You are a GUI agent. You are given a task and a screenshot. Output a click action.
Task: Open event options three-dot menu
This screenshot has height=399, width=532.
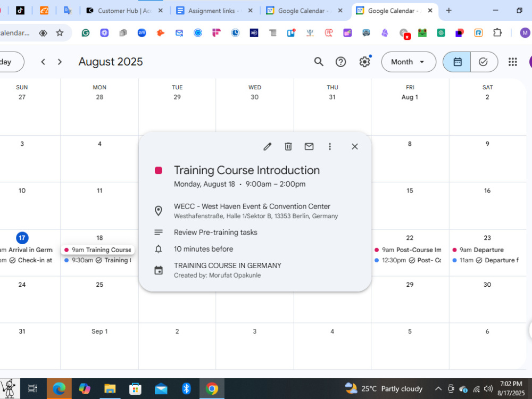329,147
